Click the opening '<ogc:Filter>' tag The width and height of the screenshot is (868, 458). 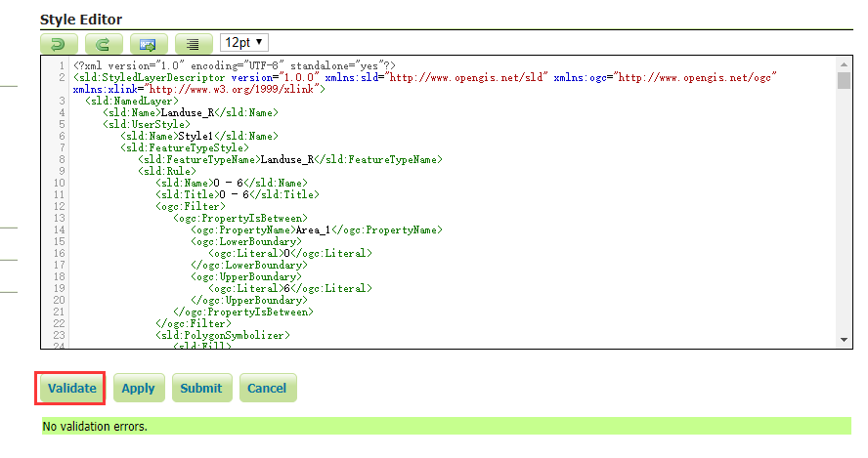tap(191, 206)
